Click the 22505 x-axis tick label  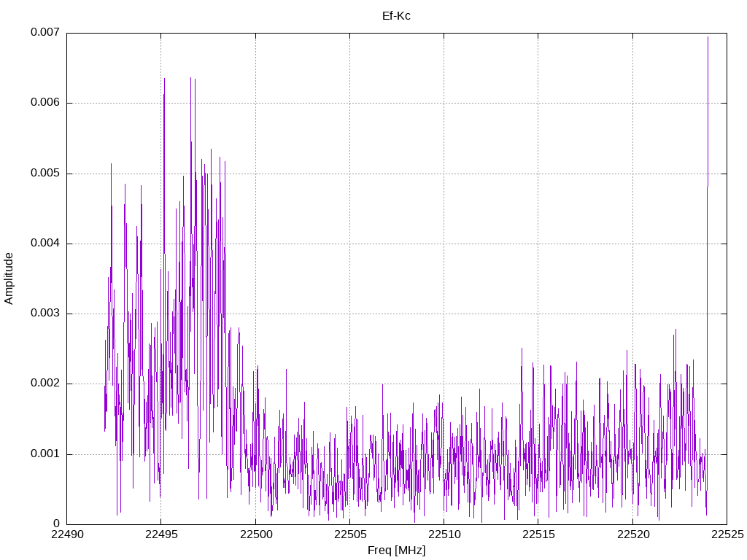pyautogui.click(x=349, y=534)
